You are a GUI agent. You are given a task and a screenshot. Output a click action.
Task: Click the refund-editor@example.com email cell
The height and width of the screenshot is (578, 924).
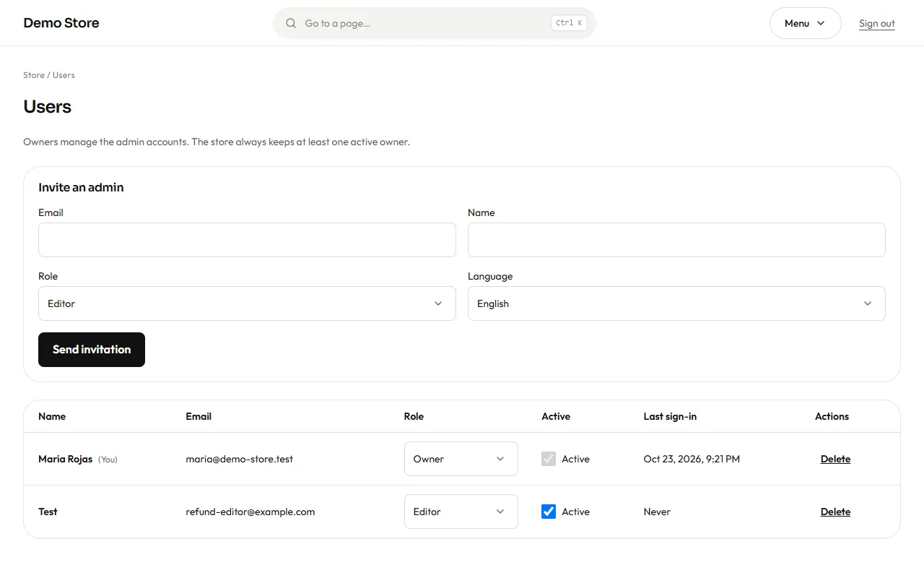pyautogui.click(x=250, y=512)
